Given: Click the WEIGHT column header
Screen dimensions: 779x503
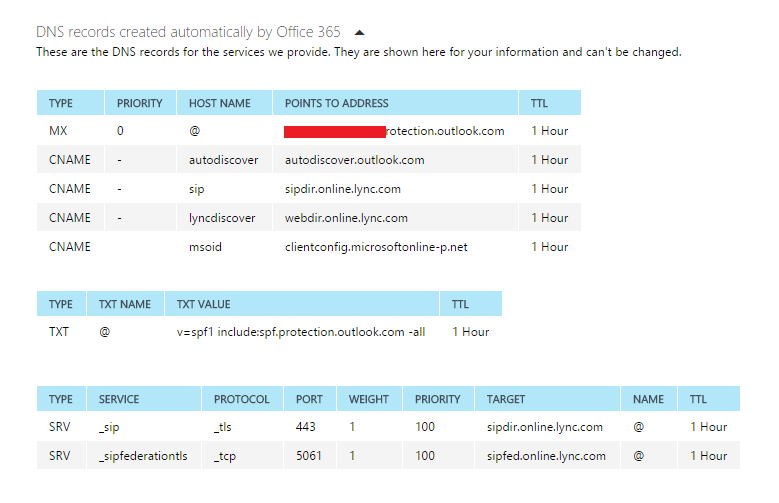Looking at the screenshot, I should click(x=369, y=399).
